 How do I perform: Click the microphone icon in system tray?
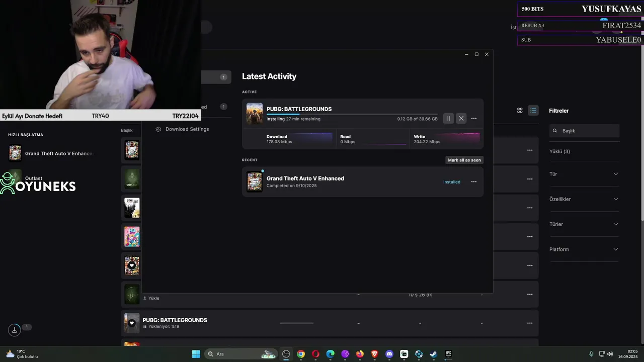[x=591, y=354]
